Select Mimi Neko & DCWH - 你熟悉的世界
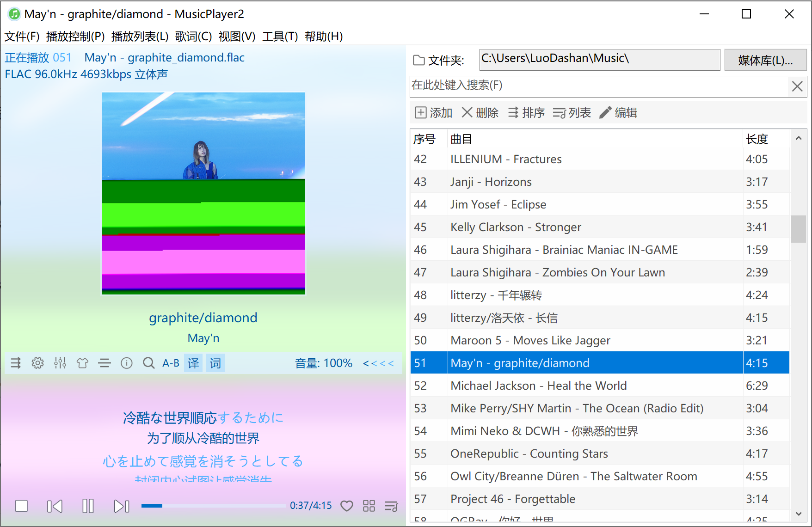Image resolution: width=812 pixels, height=527 pixels. coord(600,431)
